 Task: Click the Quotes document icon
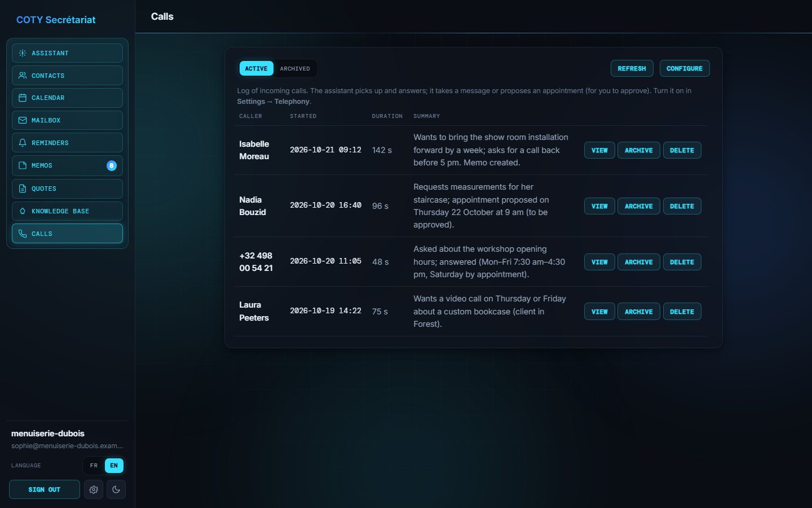[x=23, y=189]
